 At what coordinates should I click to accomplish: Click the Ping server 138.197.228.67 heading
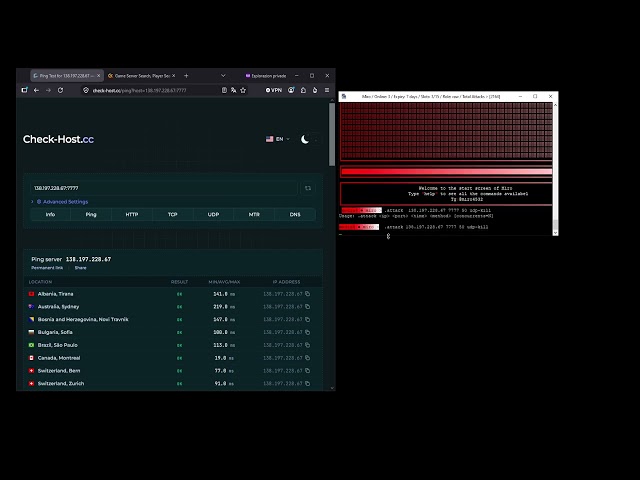71,259
